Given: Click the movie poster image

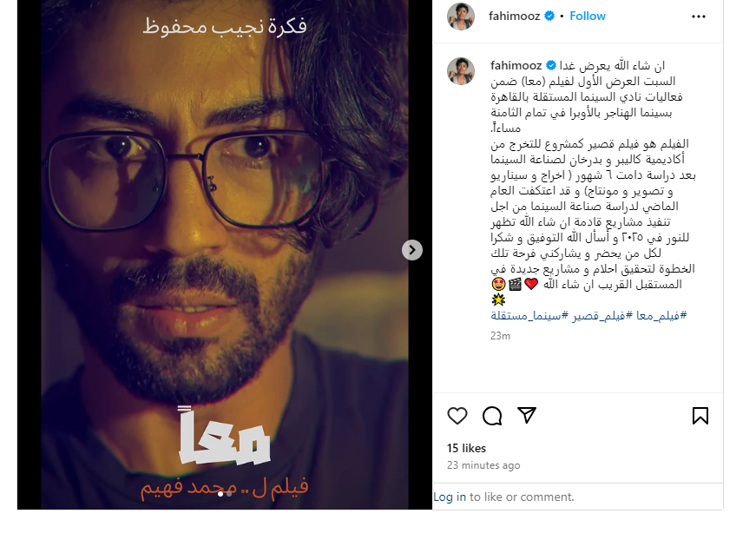Looking at the screenshot, I should [225, 254].
